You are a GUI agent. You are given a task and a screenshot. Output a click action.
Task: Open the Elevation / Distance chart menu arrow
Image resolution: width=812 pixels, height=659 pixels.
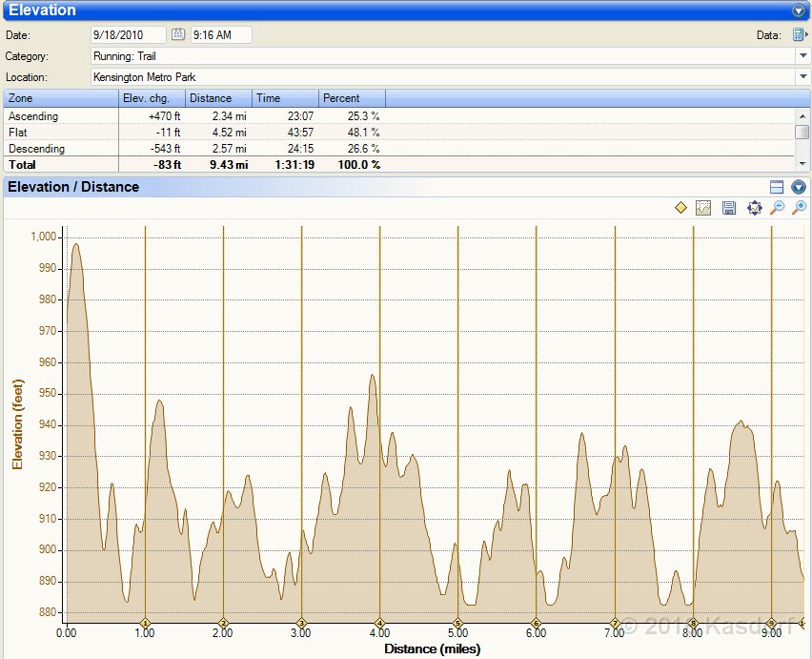tap(799, 187)
